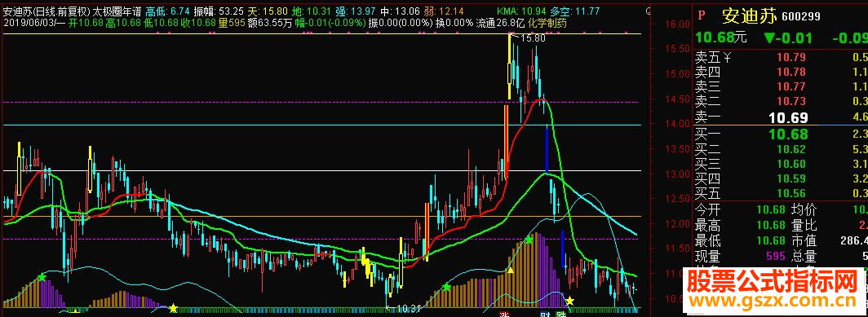Screen dimensions: 868x317
Task: Click the 换0.00% turnover rate
Action: [454, 23]
